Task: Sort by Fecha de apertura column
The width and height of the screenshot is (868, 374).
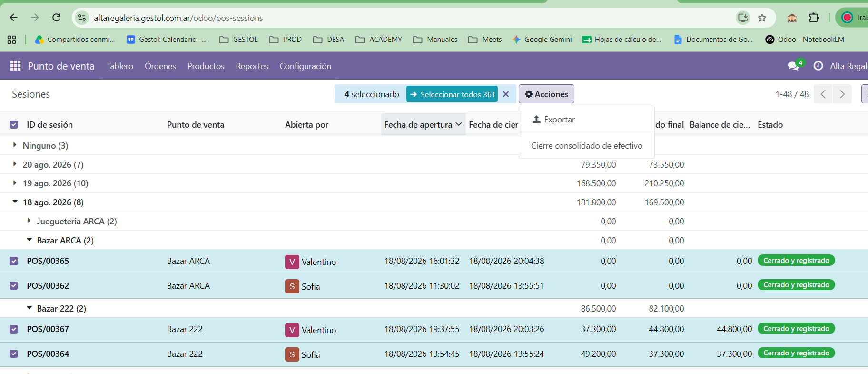Action: (x=423, y=125)
